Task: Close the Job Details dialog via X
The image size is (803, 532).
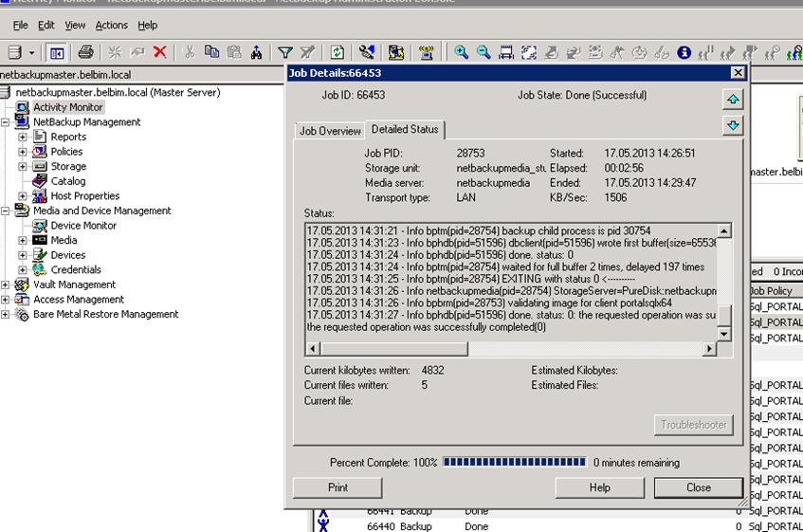Action: pos(738,73)
